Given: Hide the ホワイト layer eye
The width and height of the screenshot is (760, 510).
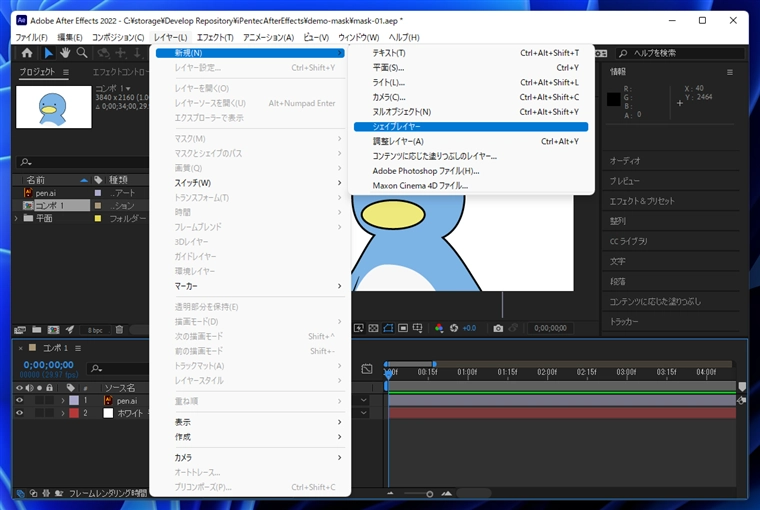Looking at the screenshot, I should (x=19, y=413).
